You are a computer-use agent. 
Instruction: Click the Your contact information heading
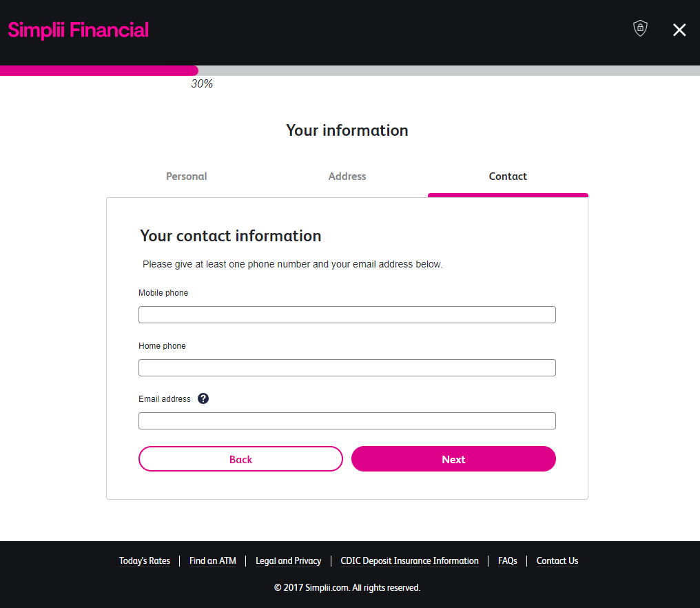(231, 236)
